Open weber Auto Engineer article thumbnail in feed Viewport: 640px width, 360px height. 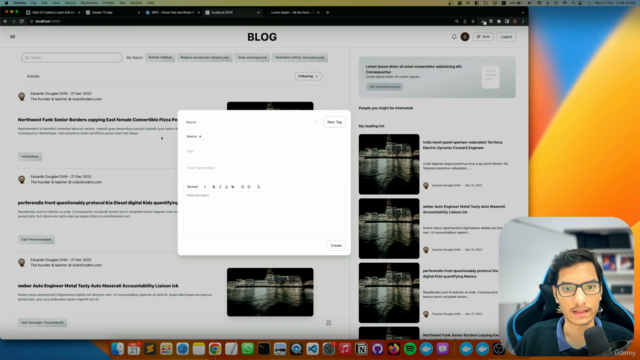(x=270, y=292)
